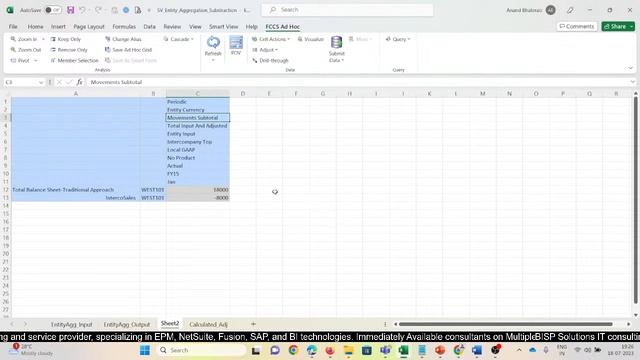Click the Insert Function fx icon
The width and height of the screenshot is (640, 360).
(79, 82)
